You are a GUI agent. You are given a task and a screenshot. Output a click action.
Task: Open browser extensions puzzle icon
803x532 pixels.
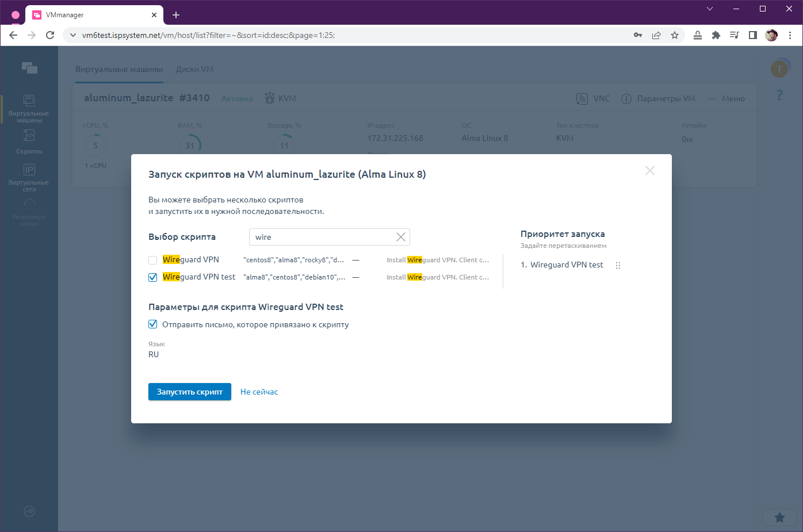point(716,35)
